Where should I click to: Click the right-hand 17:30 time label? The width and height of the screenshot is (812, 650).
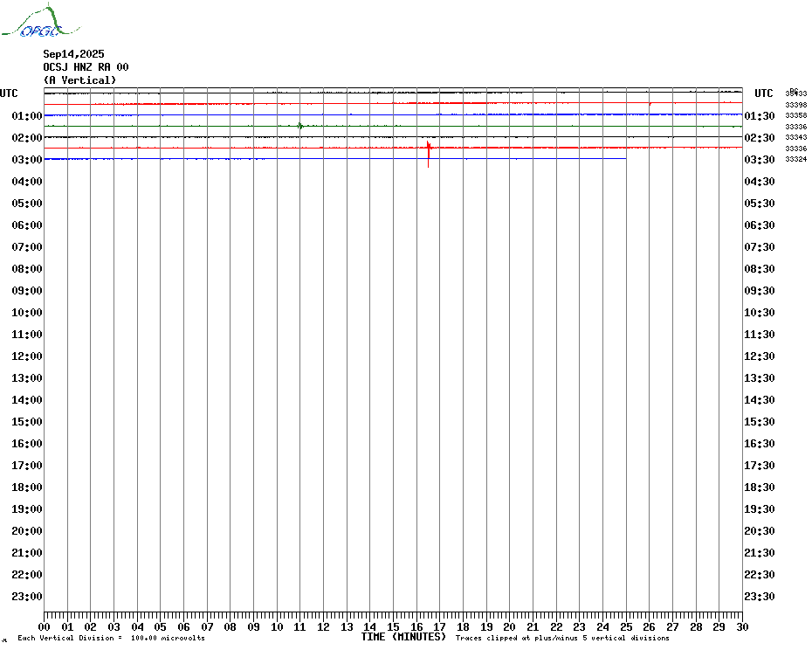click(x=760, y=466)
